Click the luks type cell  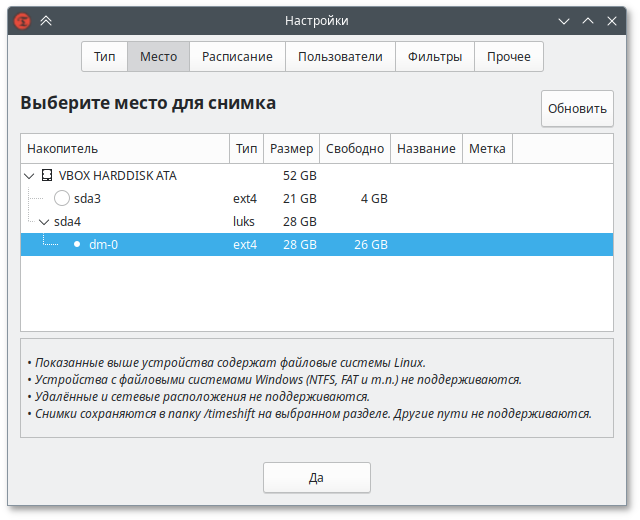click(244, 222)
